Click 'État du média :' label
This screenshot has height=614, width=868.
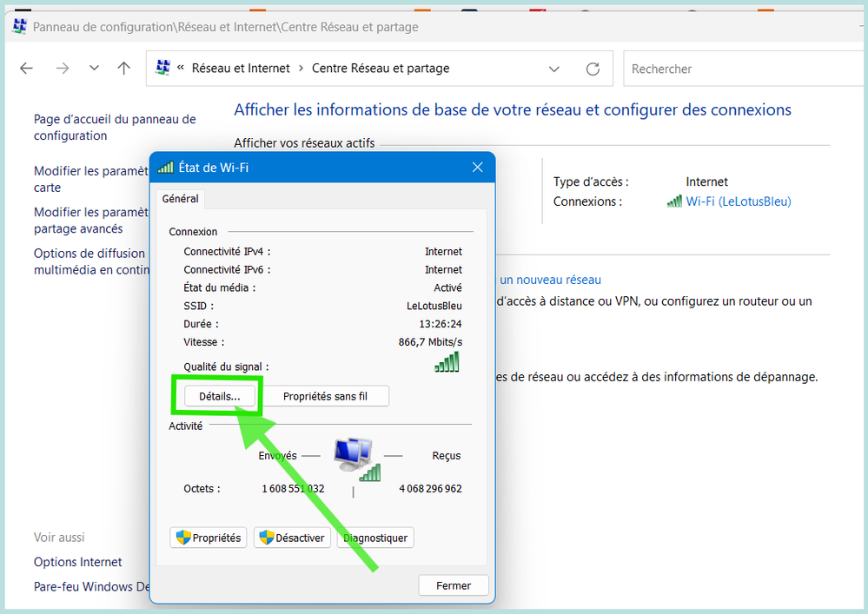tap(219, 287)
